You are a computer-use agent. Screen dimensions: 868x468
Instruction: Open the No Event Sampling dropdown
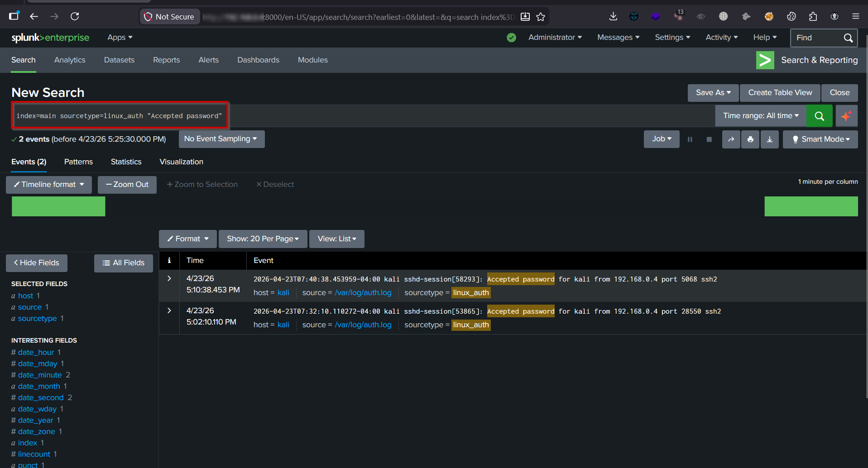pos(221,139)
